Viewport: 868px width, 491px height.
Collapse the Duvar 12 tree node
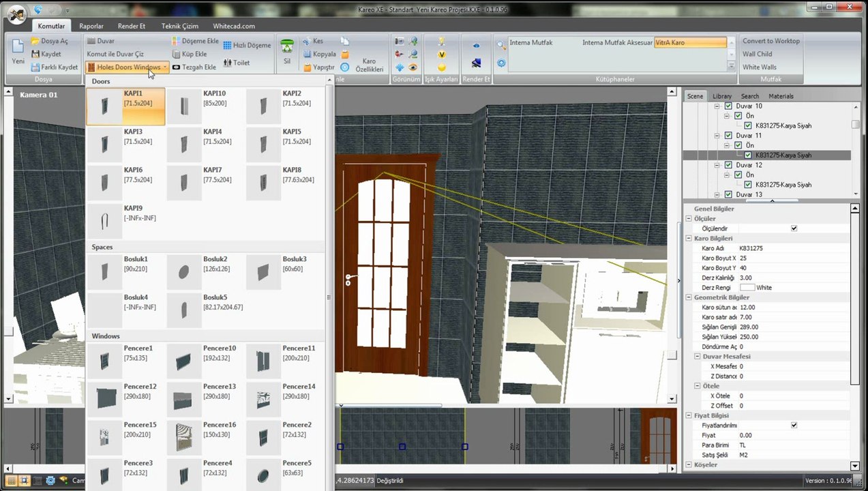(717, 165)
